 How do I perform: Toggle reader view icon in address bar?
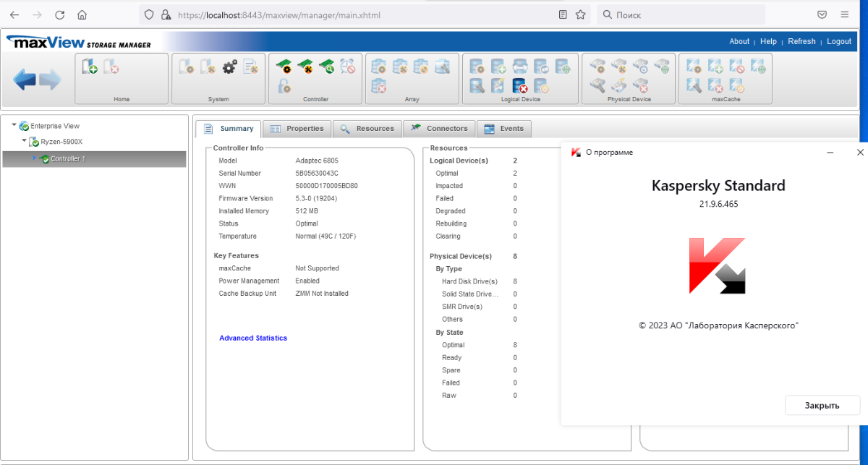click(x=563, y=14)
